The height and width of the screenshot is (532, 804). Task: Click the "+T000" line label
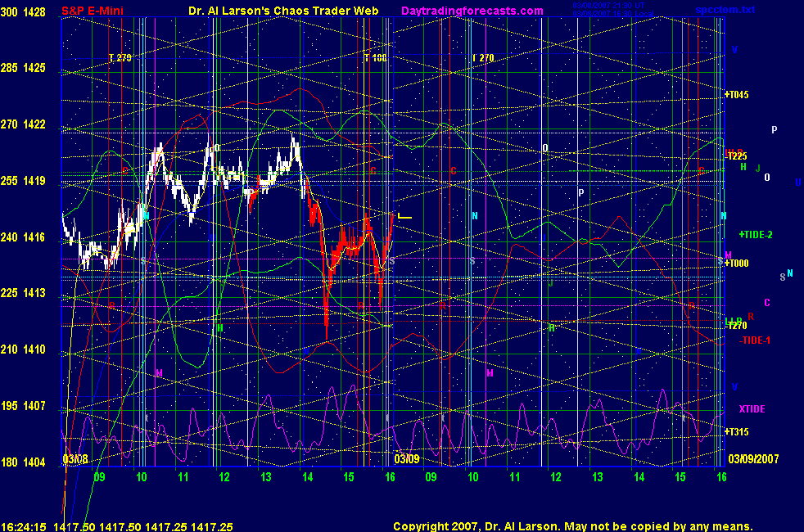(x=736, y=264)
